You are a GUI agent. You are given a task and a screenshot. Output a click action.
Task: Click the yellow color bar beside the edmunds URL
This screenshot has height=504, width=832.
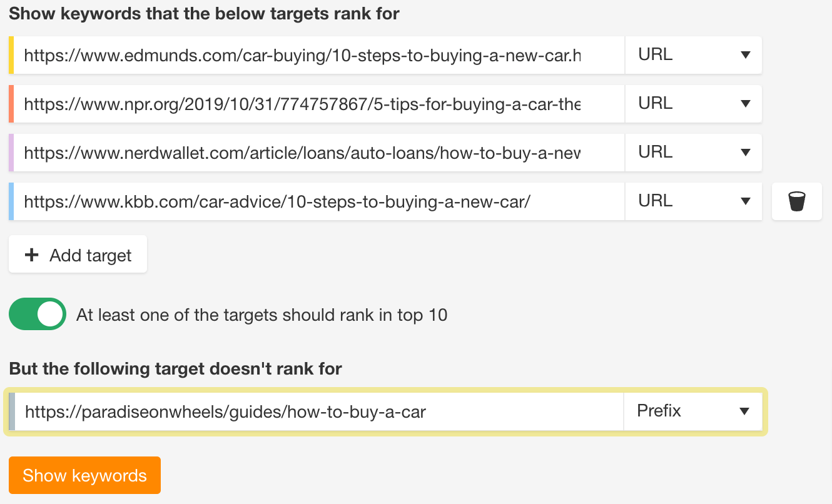pyautogui.click(x=11, y=54)
